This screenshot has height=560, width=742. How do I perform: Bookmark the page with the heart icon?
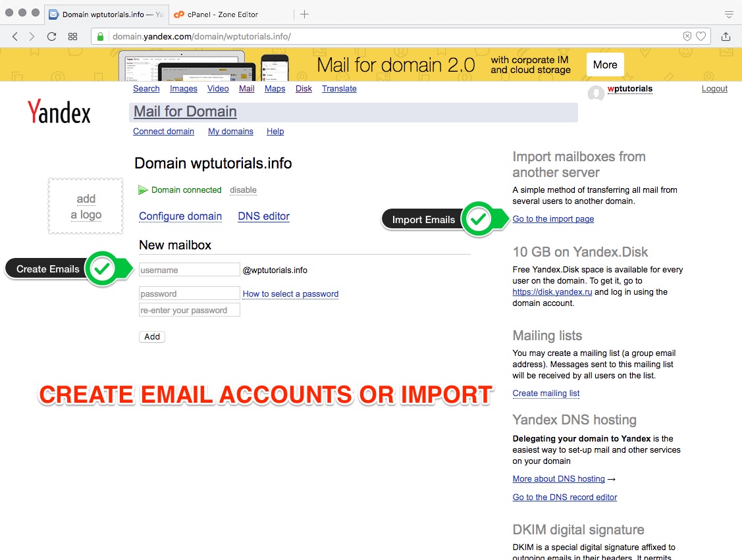701,36
